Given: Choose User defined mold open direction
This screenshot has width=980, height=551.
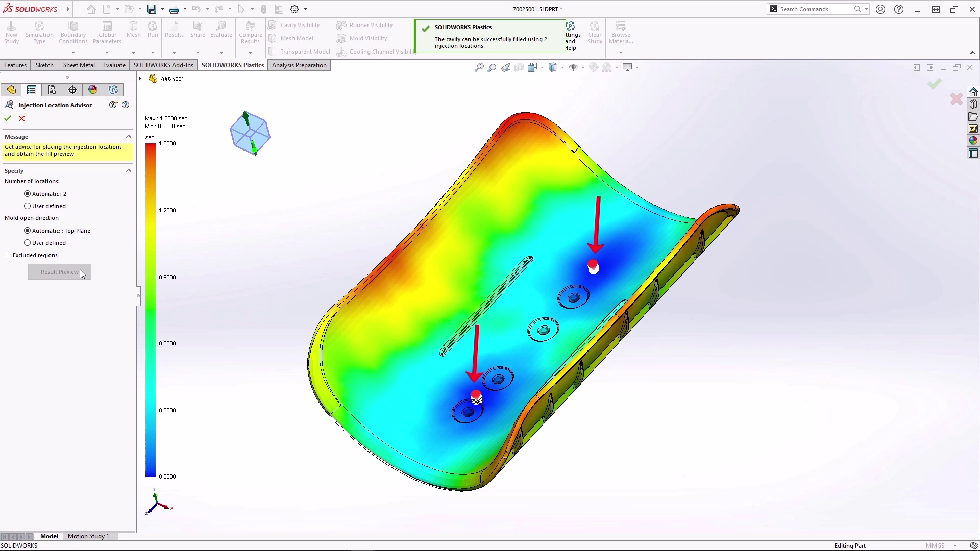Looking at the screenshot, I should tap(27, 242).
